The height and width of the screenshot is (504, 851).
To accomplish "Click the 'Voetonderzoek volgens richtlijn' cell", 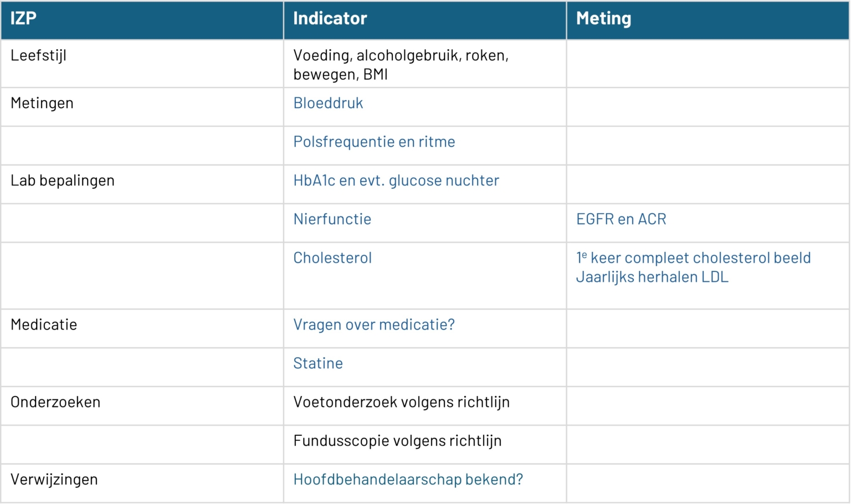I will (x=401, y=402).
